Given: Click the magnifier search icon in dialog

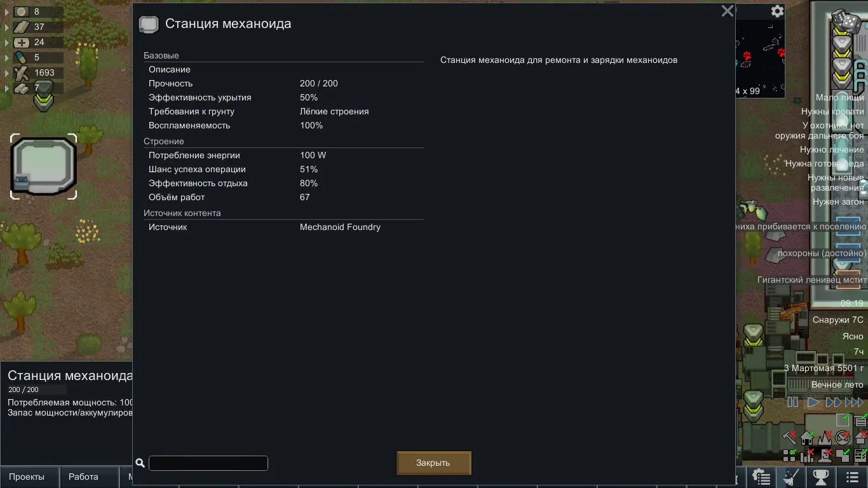Looking at the screenshot, I should coord(140,463).
